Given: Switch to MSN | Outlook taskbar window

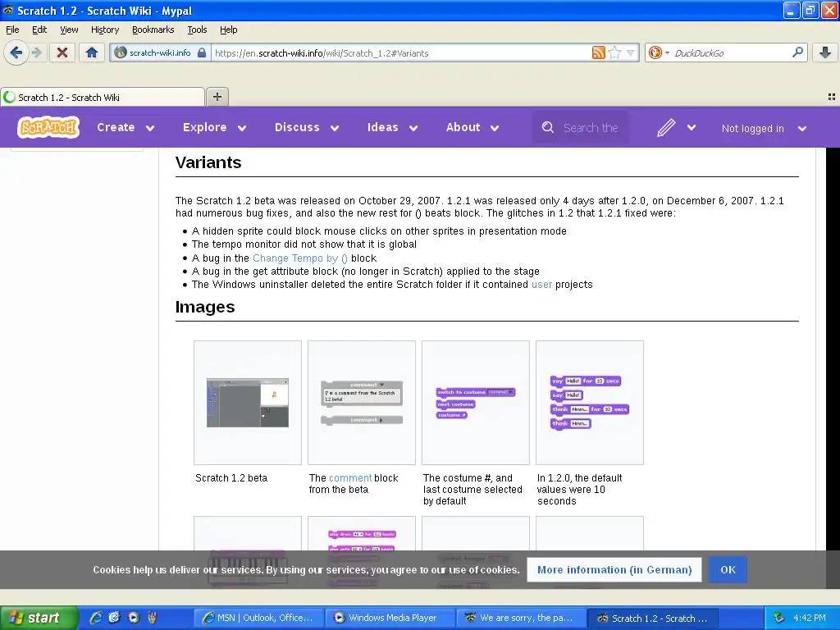Looking at the screenshot, I should tap(258, 618).
